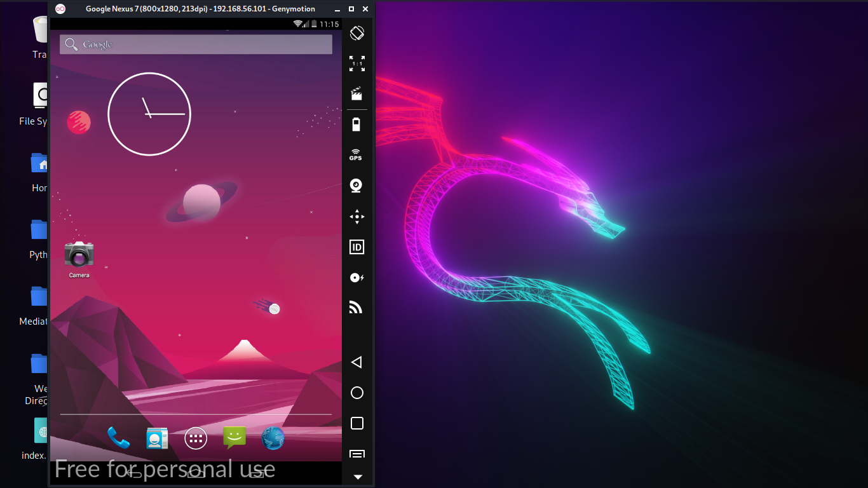The height and width of the screenshot is (488, 868).
Task: Open the Messaging app
Action: click(x=234, y=438)
